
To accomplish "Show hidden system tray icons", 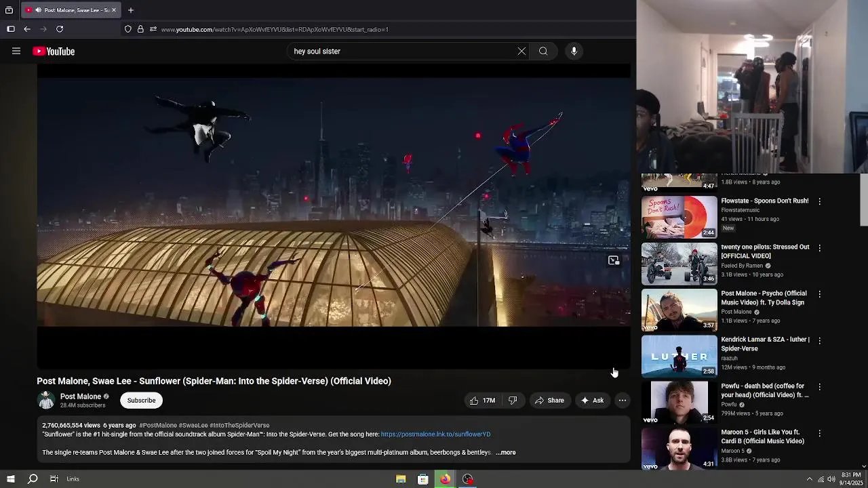I will point(809,479).
